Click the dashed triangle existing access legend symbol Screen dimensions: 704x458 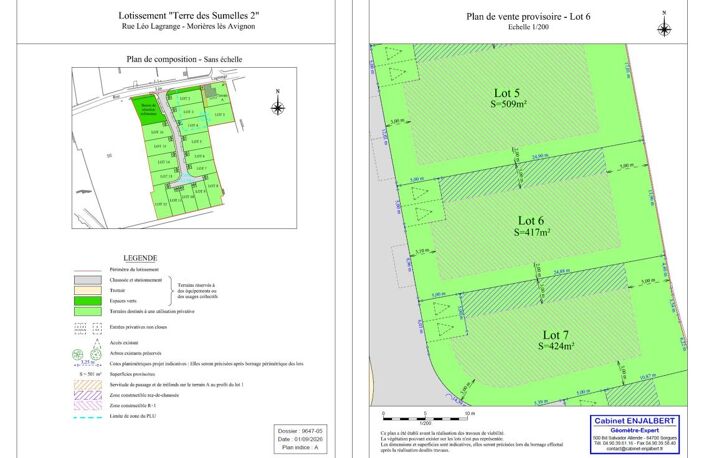(x=95, y=344)
